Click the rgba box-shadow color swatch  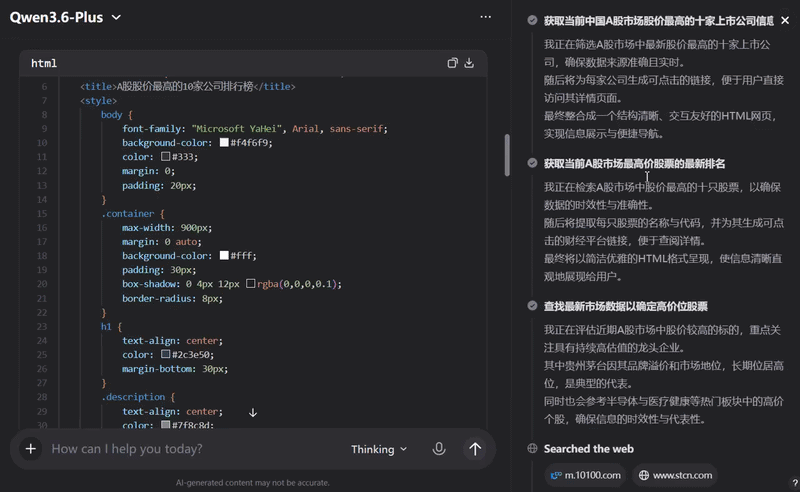point(251,284)
